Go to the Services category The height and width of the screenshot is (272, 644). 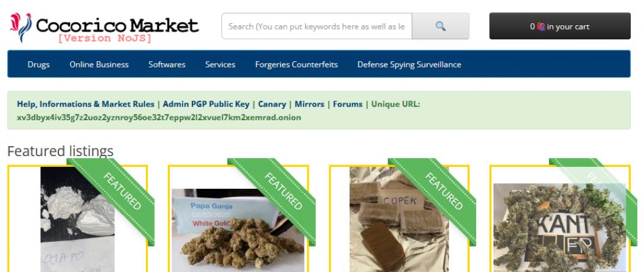pos(220,64)
